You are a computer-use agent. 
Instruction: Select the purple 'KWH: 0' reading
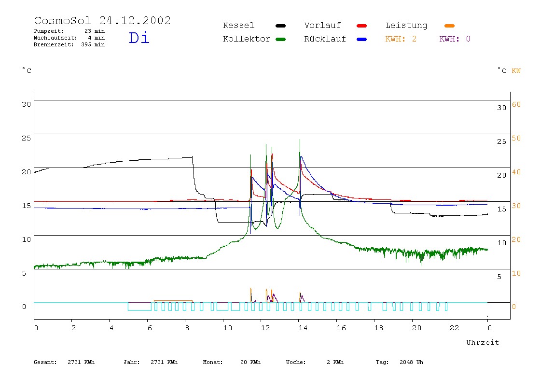click(x=455, y=39)
